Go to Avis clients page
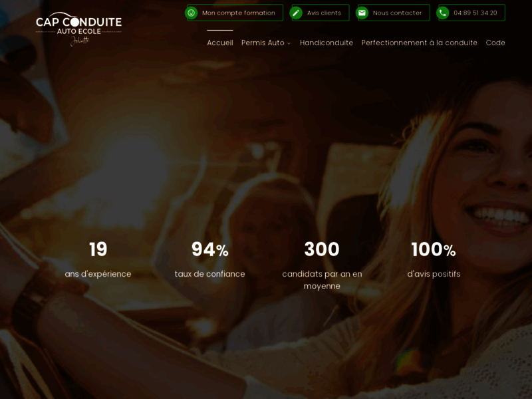The height and width of the screenshot is (399, 532). tap(324, 13)
